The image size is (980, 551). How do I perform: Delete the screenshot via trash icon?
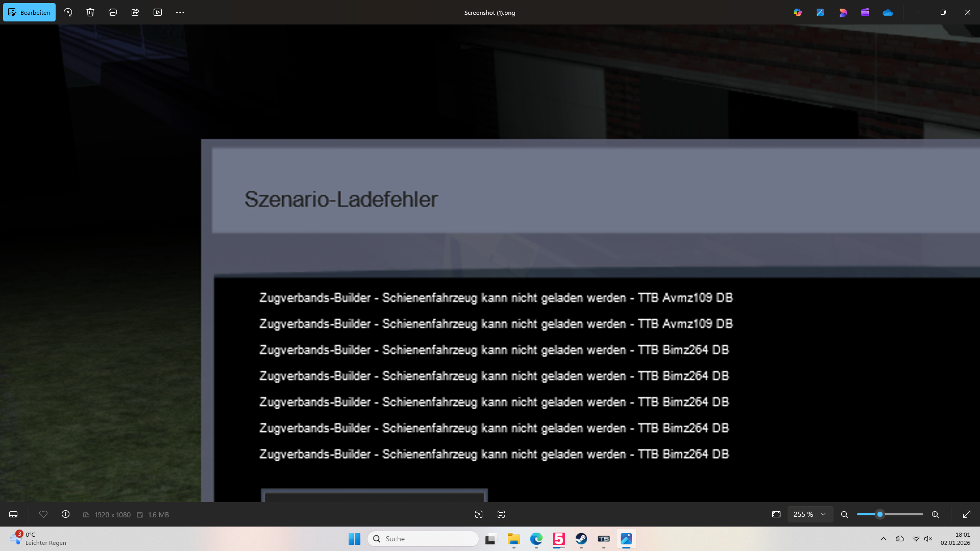[x=90, y=12]
